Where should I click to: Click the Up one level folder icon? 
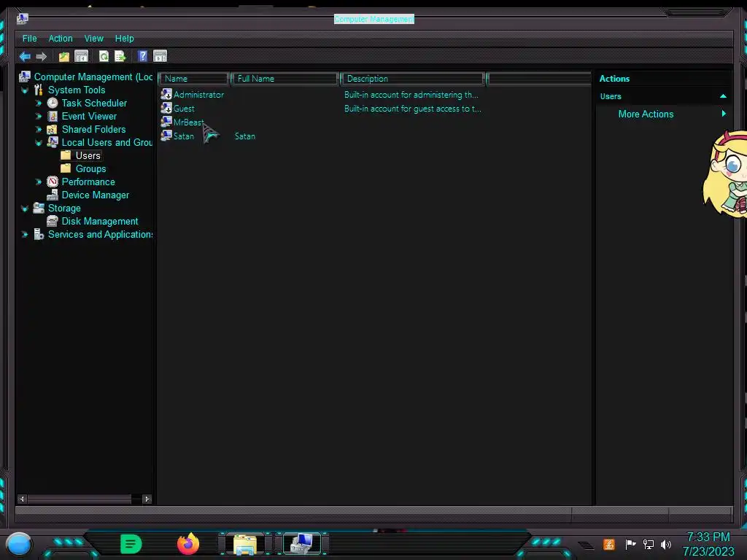point(64,57)
